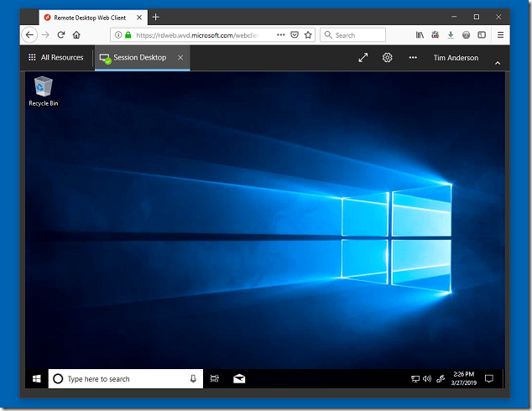Screen dimensions: 532x411
Task: Open the Firefox Library icon
Action: pos(420,35)
